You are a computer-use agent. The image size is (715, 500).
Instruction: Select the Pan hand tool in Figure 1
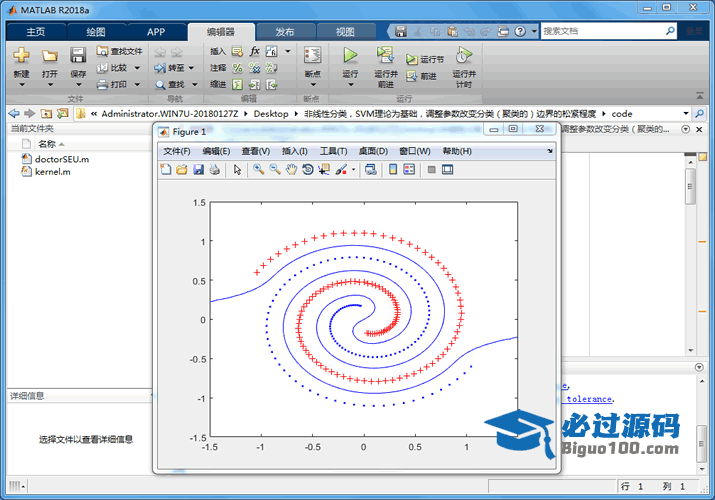point(291,170)
